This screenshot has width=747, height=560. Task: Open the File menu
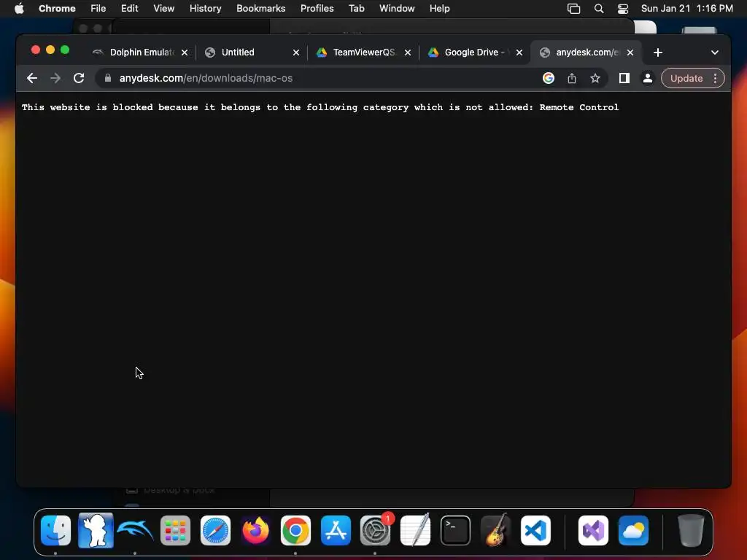pyautogui.click(x=98, y=9)
